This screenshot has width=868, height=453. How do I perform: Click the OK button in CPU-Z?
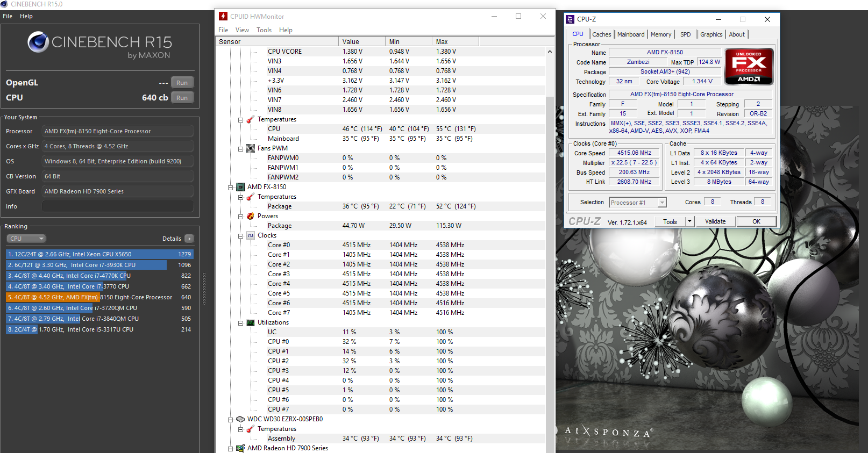click(756, 221)
